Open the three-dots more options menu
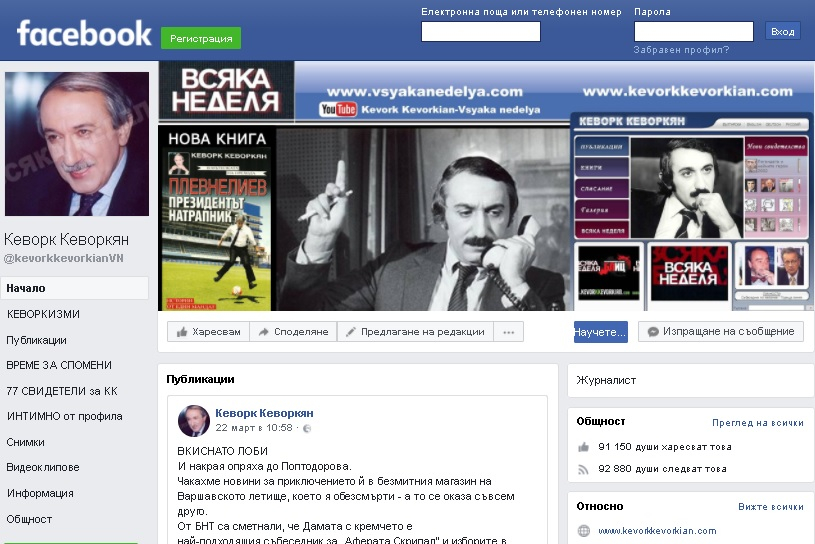 (x=508, y=331)
